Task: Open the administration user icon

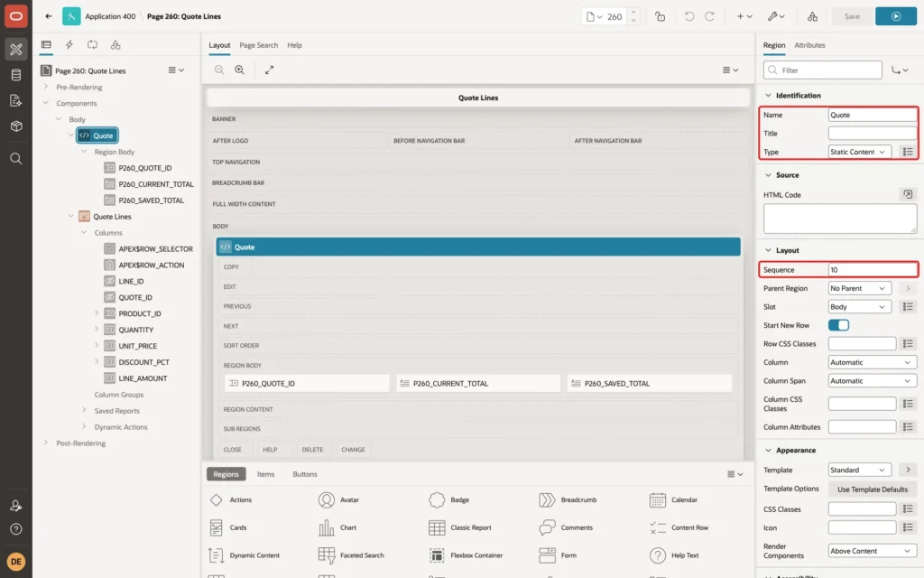Action: click(x=16, y=506)
